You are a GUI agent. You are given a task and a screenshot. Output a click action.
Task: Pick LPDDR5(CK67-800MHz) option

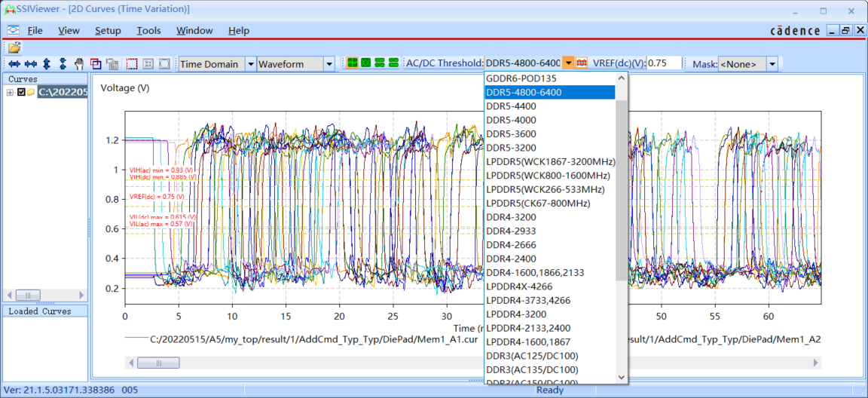coord(550,204)
